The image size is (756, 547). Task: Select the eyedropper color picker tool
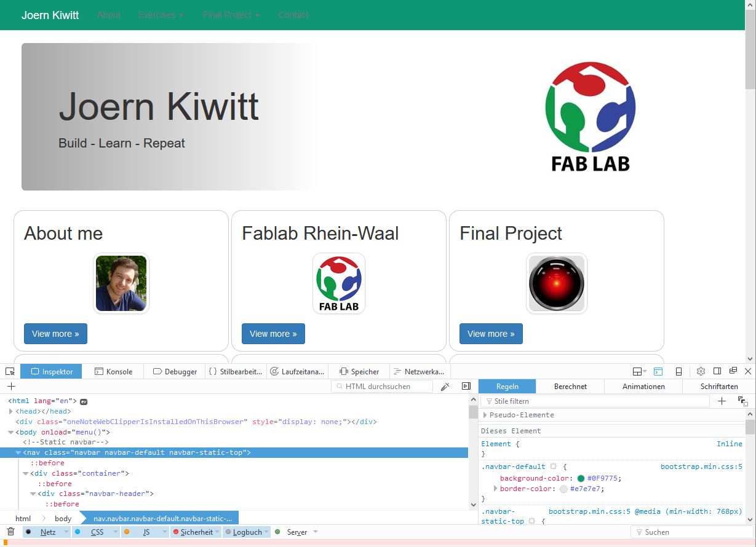point(445,386)
